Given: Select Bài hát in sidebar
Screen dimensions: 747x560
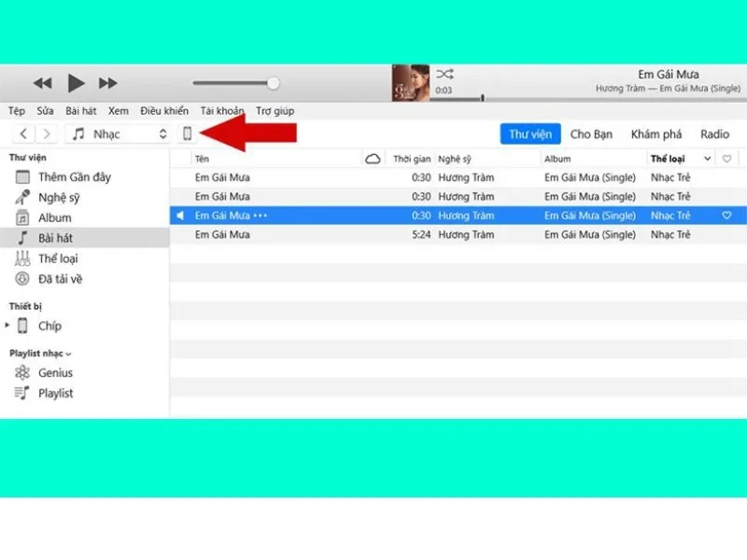Looking at the screenshot, I should click(84, 238).
